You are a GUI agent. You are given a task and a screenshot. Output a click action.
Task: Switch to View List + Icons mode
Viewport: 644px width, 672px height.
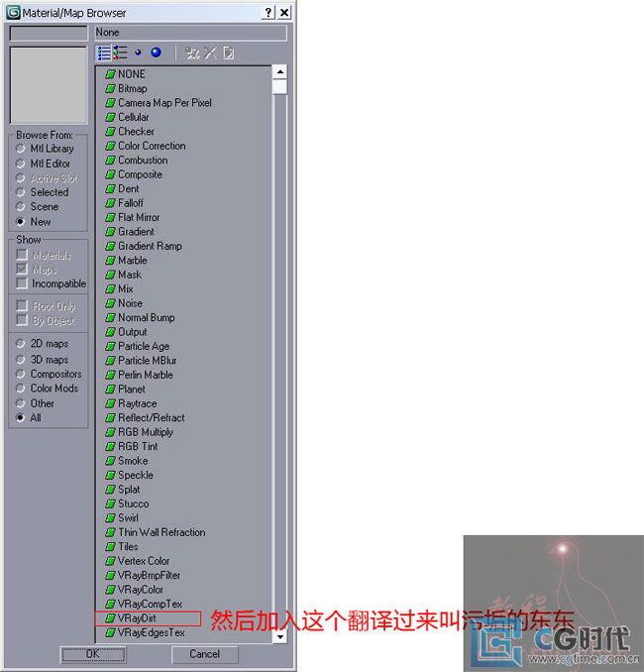[x=120, y=53]
